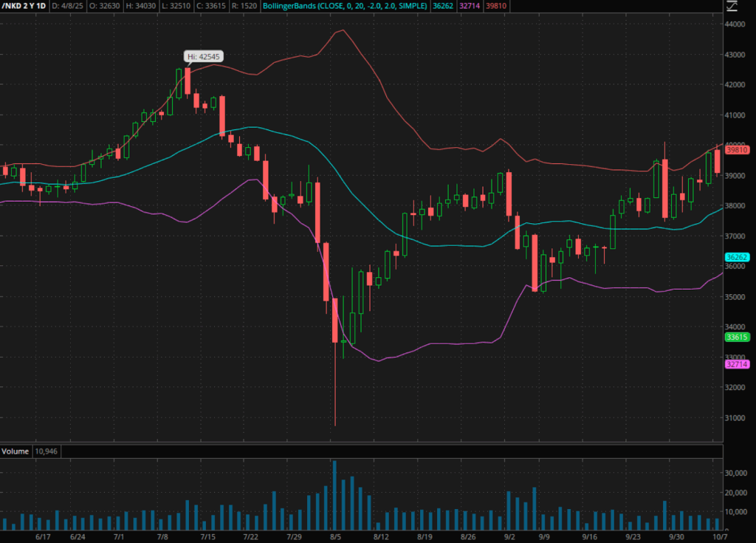Click the 8/19 date label
The image size is (756, 543).
tap(425, 537)
